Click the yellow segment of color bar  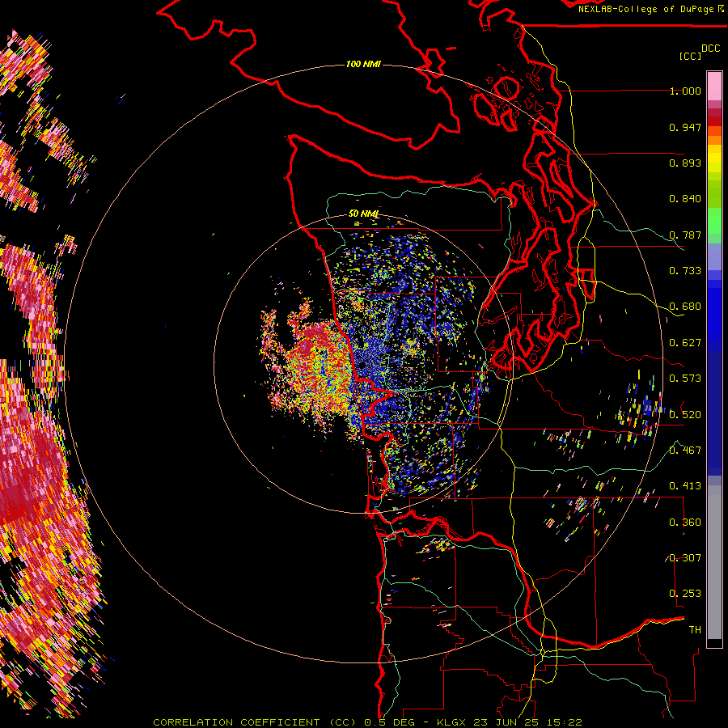pyautogui.click(x=714, y=159)
